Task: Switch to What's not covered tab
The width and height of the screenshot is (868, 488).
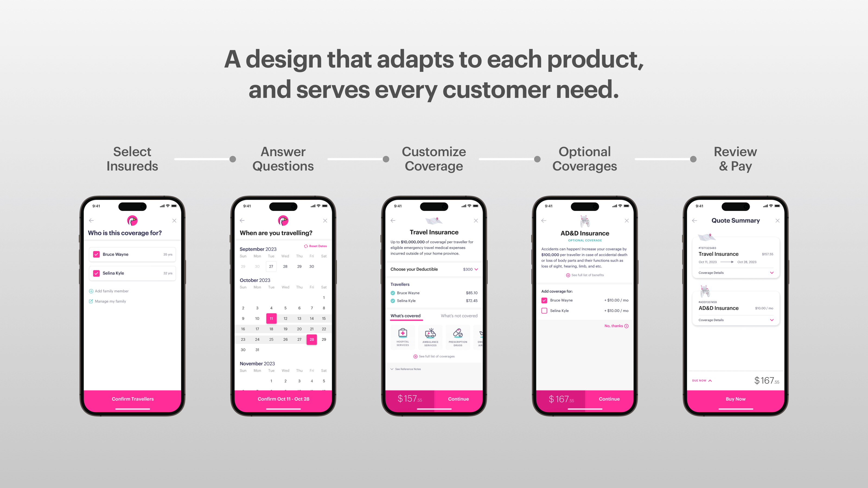Action: 458,314
